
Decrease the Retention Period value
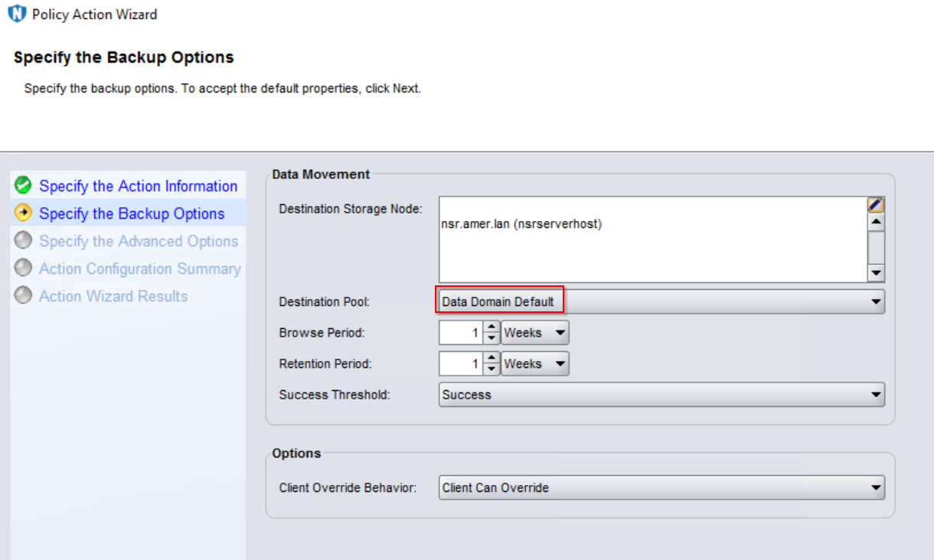(491, 370)
